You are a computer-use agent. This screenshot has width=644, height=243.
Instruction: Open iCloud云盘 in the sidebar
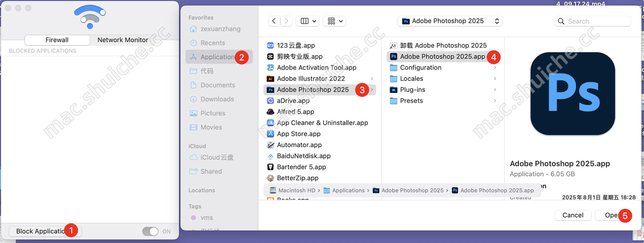pos(219,157)
